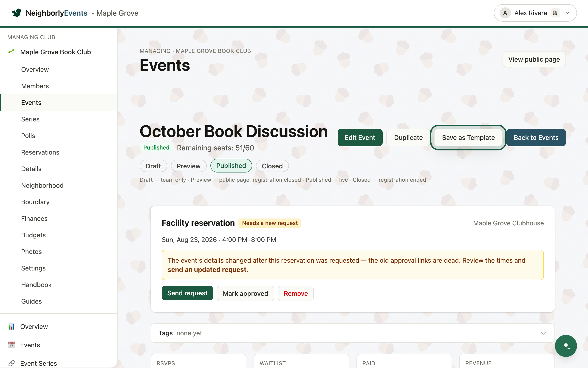This screenshot has width=588, height=368.
Task: Click the Edit Event button
Action: click(360, 138)
